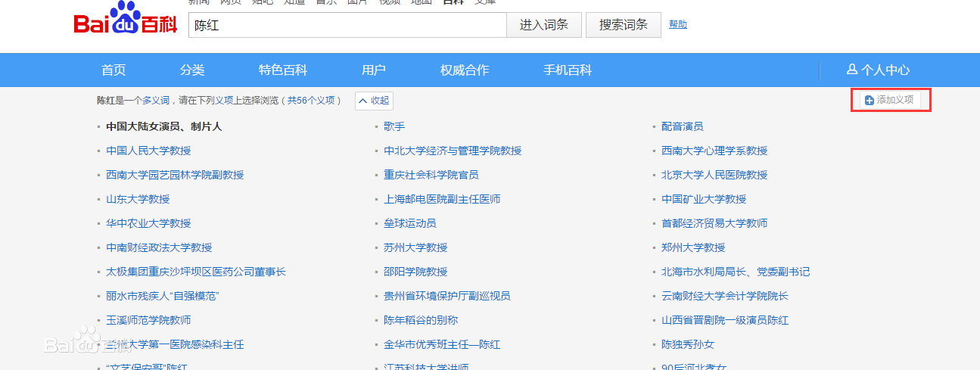Select 中国大陆女演员、制片人 entry
The width and height of the screenshot is (980, 370).
coord(164,126)
